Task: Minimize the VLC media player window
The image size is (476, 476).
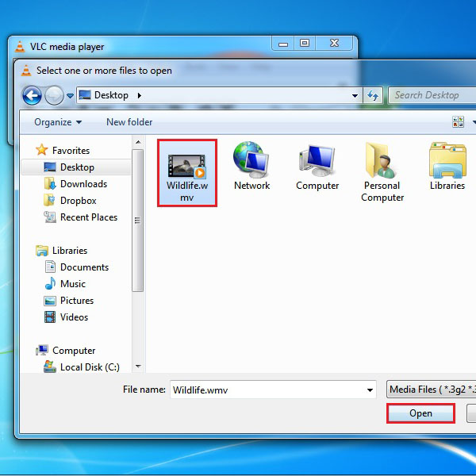Action: 283,44
